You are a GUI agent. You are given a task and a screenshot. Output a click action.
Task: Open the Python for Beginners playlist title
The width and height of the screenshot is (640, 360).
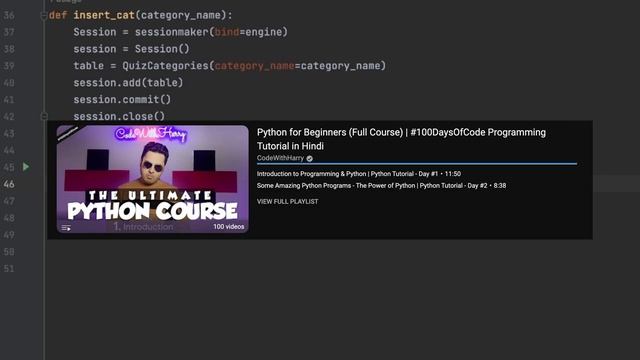(x=401, y=139)
